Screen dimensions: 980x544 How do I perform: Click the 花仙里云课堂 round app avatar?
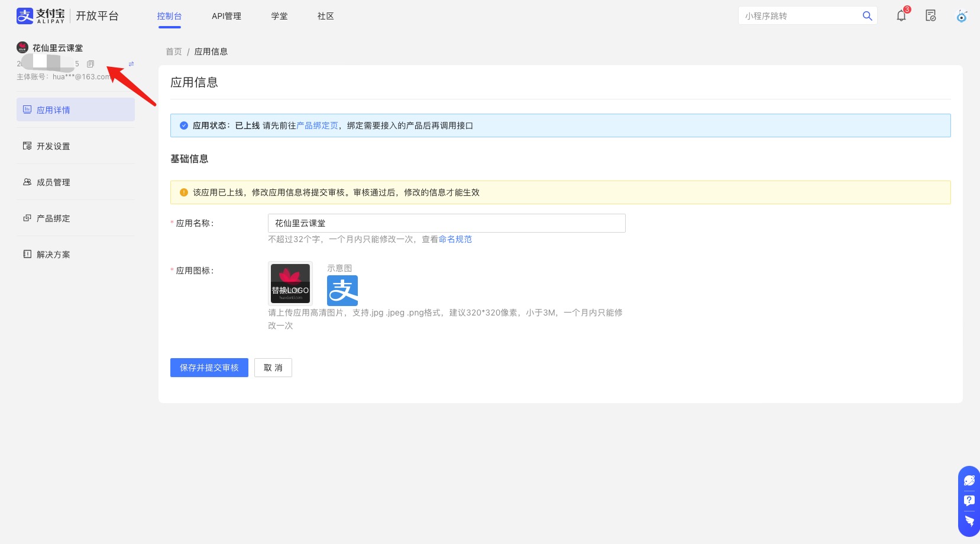(x=22, y=47)
